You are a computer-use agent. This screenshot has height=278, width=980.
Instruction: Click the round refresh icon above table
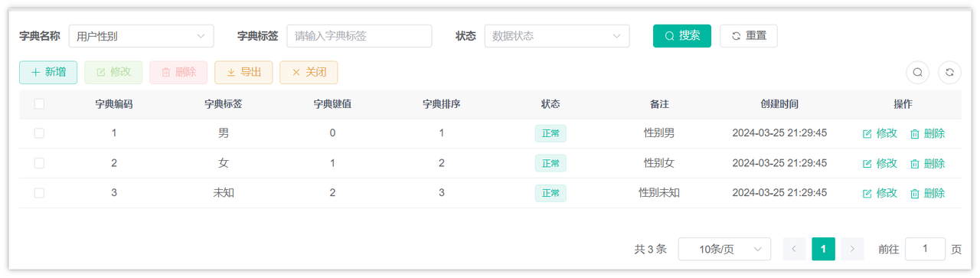point(949,73)
